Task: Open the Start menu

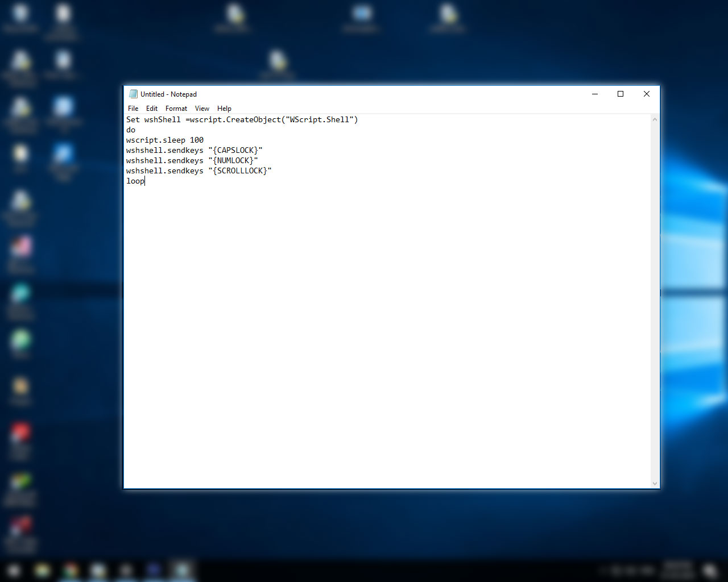Action: (14, 570)
